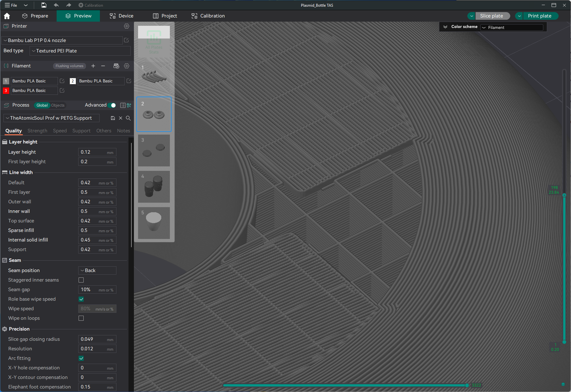Toggle Advanced process settings
This screenshot has height=392, width=571.
tap(112, 105)
